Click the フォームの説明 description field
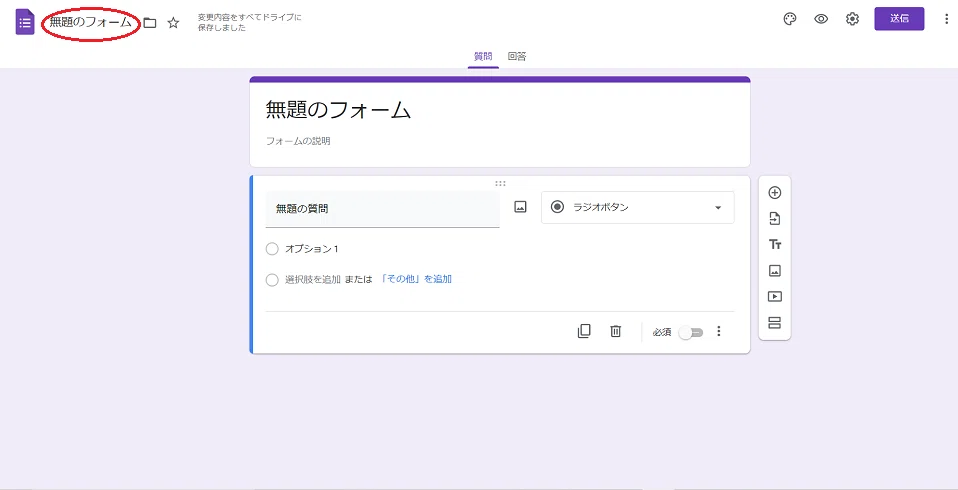 (298, 141)
